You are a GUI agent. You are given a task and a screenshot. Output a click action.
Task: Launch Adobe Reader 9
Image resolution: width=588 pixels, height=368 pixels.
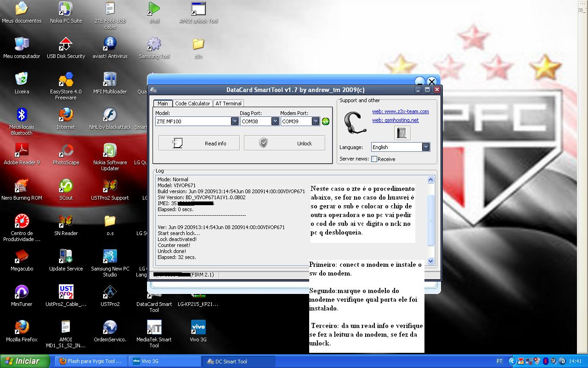(22, 154)
